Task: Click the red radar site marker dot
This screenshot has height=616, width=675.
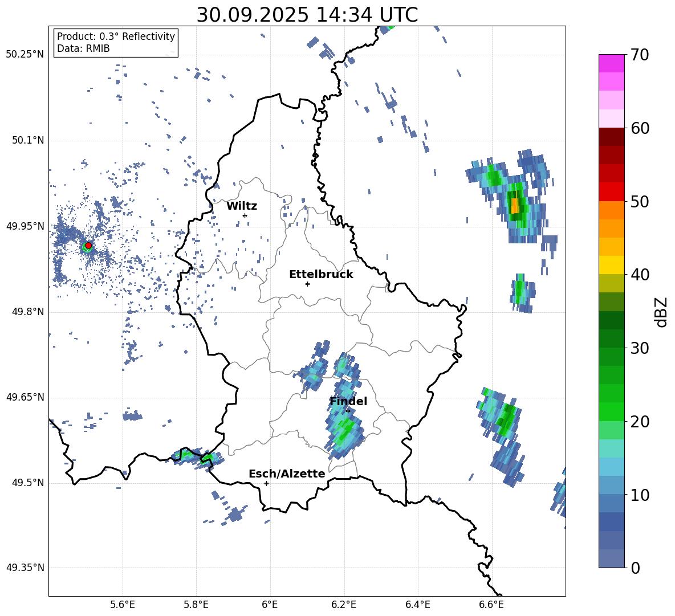Action: click(x=88, y=245)
